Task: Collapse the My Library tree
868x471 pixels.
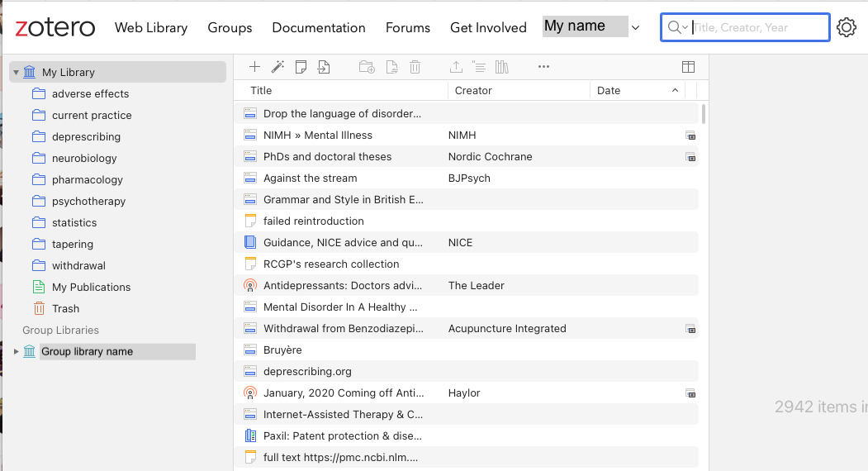Action: (x=16, y=72)
